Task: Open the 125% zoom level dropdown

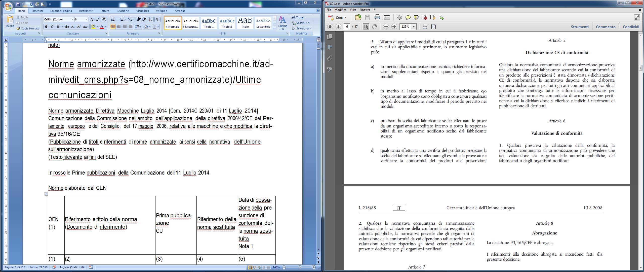Action: pos(414,27)
